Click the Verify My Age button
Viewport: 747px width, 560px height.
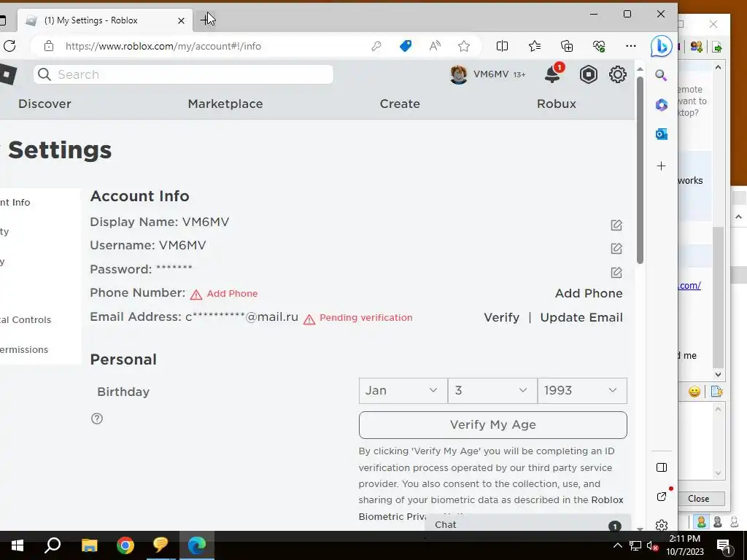click(x=492, y=425)
